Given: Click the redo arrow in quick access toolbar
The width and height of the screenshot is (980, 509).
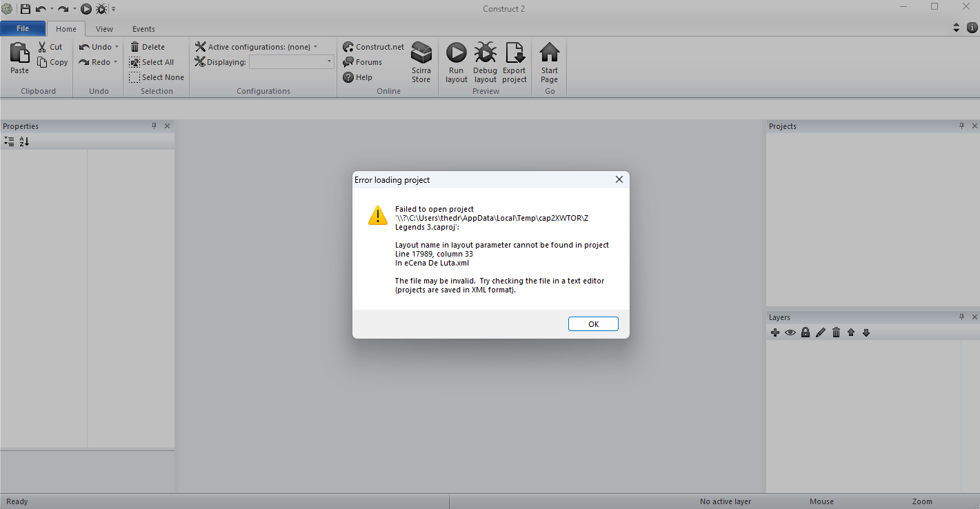Looking at the screenshot, I should (63, 9).
